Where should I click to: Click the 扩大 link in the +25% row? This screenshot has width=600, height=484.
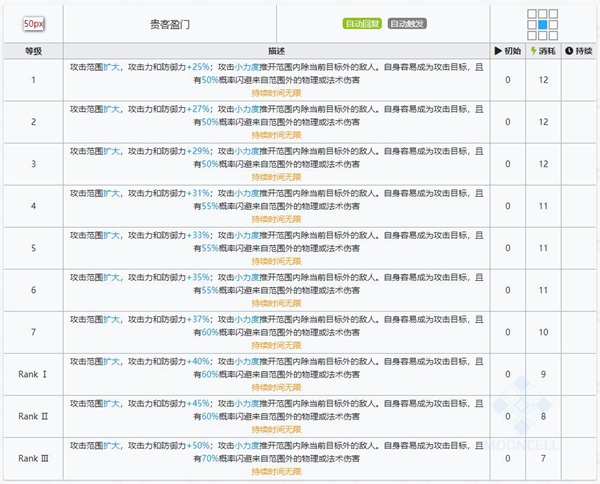112,67
